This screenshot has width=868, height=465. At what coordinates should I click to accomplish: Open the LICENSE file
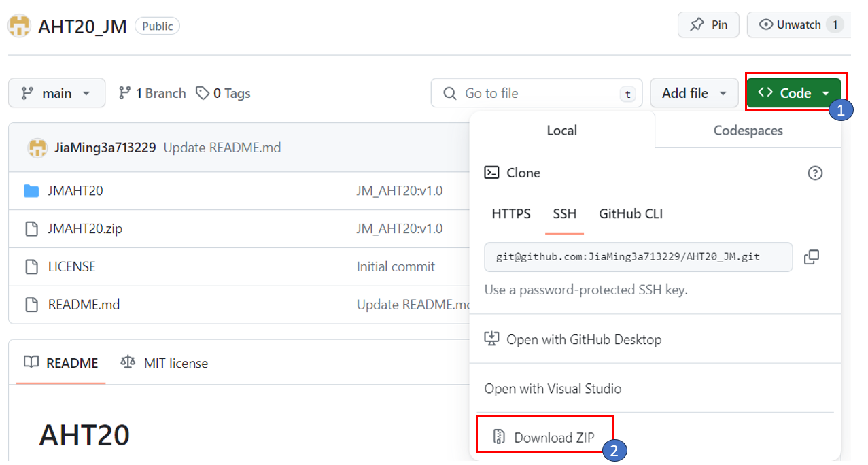tap(71, 266)
